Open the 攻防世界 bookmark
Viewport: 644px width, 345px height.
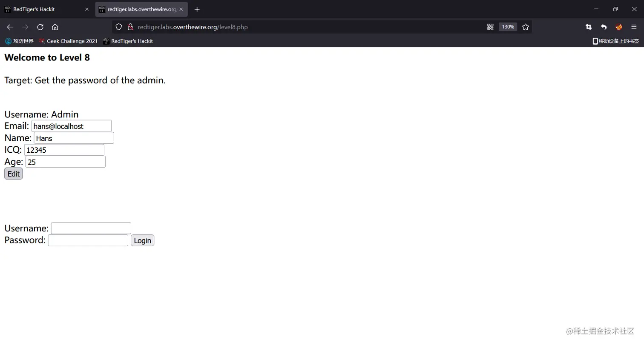(x=19, y=41)
